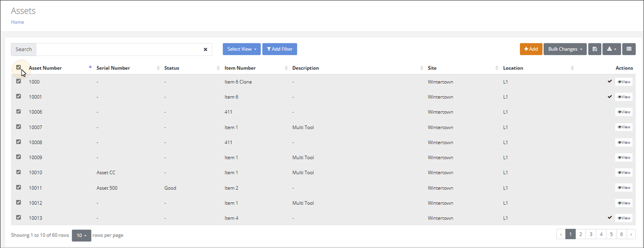The width and height of the screenshot is (644, 248).
Task: Click the 'Asset CC' serial number cell
Action: click(x=106, y=173)
